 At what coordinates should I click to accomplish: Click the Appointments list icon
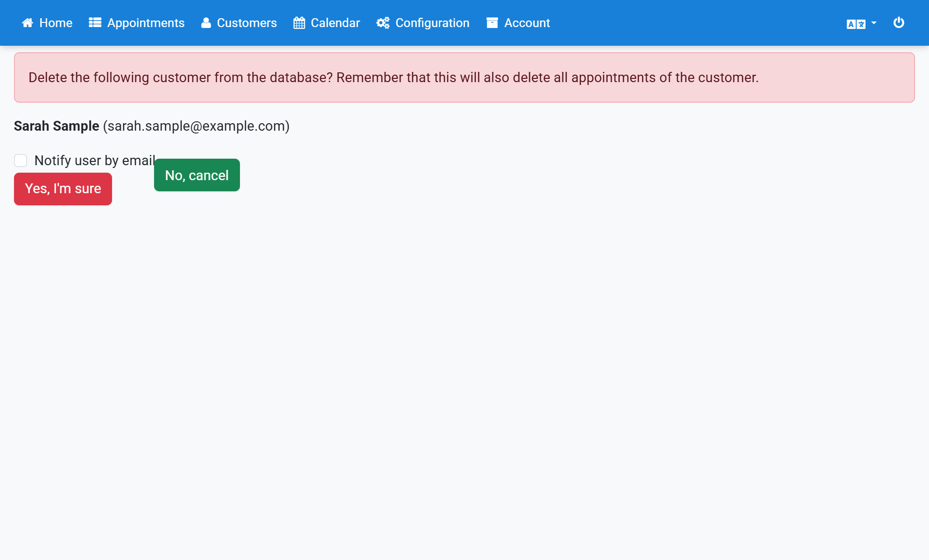click(95, 23)
